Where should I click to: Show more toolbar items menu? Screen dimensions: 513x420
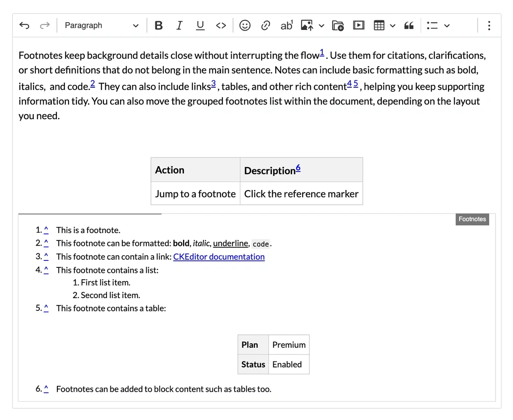[489, 26]
